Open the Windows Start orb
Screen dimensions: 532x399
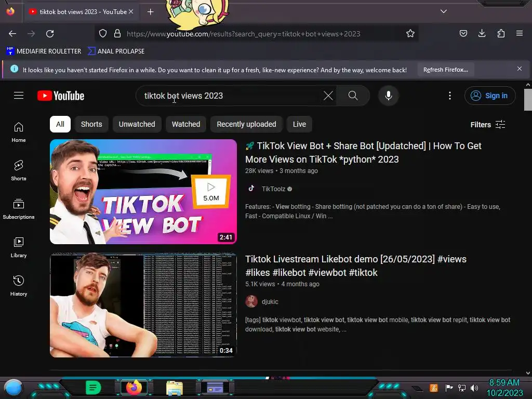(x=14, y=388)
